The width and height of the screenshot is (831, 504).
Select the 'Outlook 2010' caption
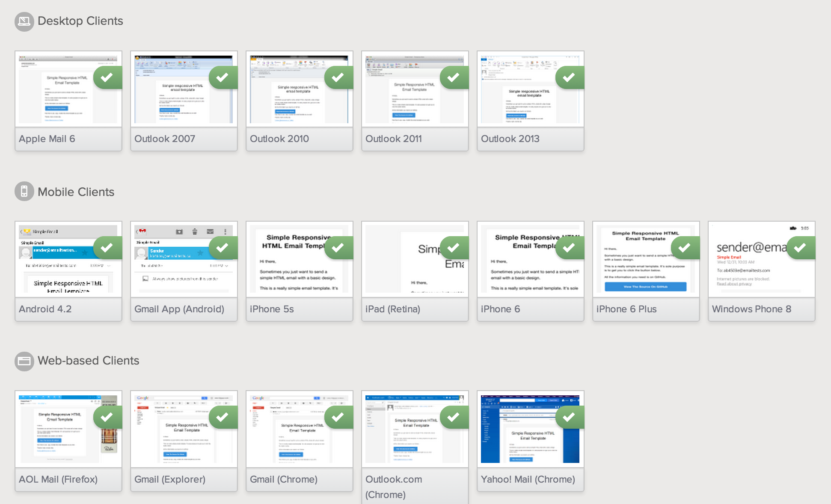point(279,139)
